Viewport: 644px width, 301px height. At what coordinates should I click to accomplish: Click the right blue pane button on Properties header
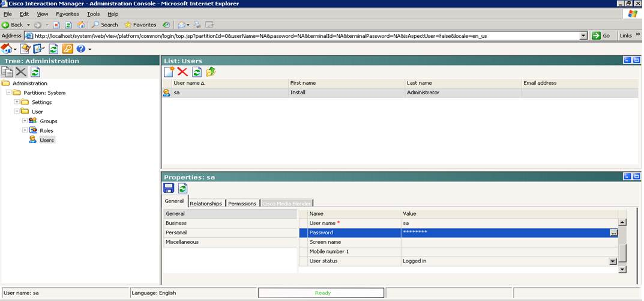636,177
